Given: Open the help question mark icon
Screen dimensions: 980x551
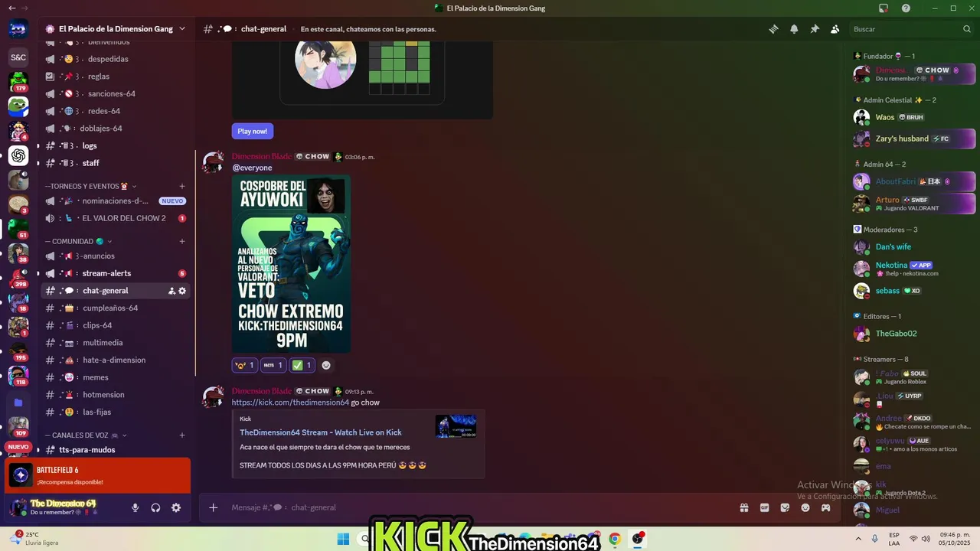Looking at the screenshot, I should pos(906,8).
